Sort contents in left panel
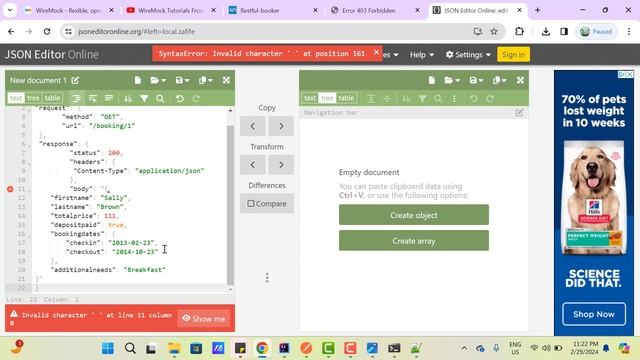Viewport: 640px width, 360px height. [x=128, y=98]
